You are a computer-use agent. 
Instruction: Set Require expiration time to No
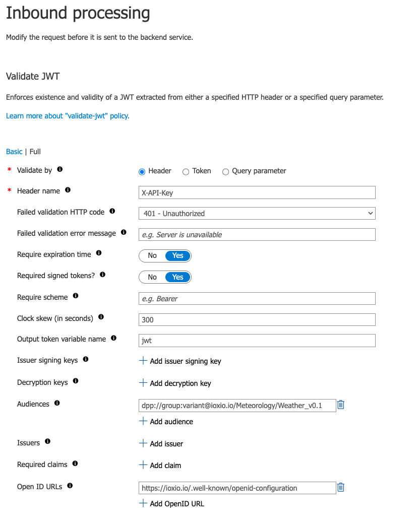(x=152, y=255)
